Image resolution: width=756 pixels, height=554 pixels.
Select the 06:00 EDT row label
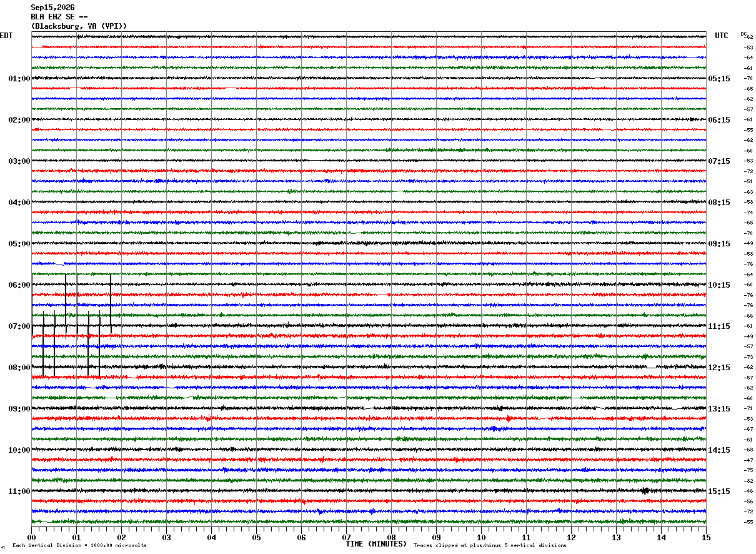pyautogui.click(x=19, y=285)
